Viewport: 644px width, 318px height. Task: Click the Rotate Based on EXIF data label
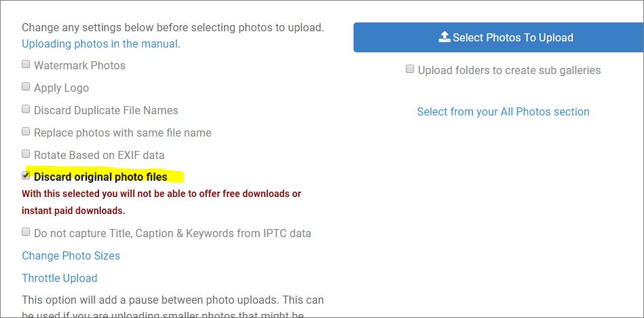point(99,155)
